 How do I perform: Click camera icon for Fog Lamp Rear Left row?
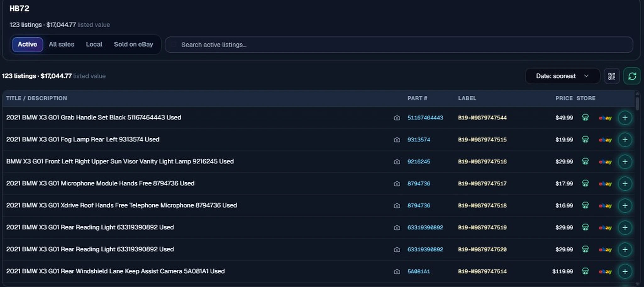(x=397, y=140)
